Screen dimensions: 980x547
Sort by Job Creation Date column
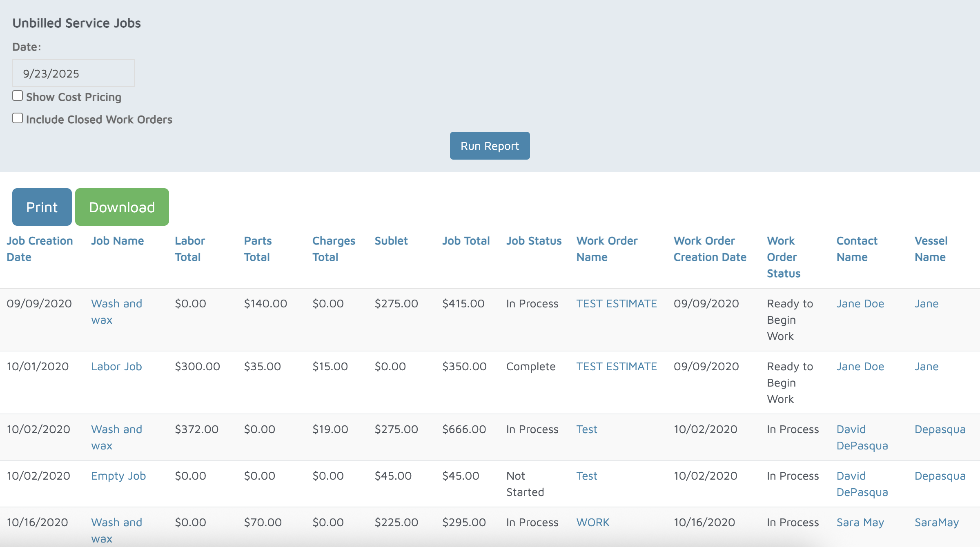point(40,249)
